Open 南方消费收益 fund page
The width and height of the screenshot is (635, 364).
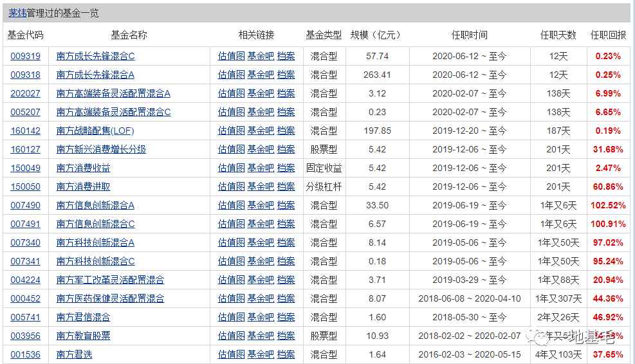click(83, 168)
